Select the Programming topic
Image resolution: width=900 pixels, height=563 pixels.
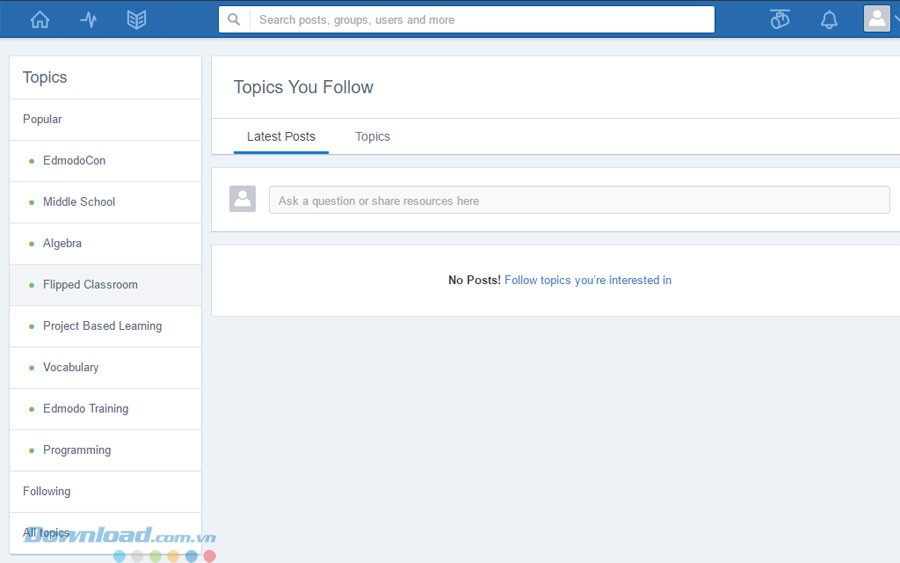coord(77,450)
